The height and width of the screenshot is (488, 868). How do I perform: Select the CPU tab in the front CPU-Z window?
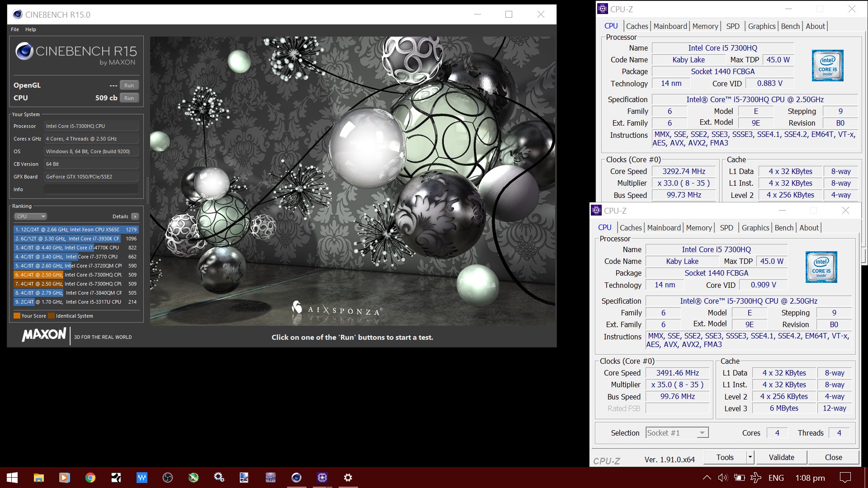click(604, 228)
